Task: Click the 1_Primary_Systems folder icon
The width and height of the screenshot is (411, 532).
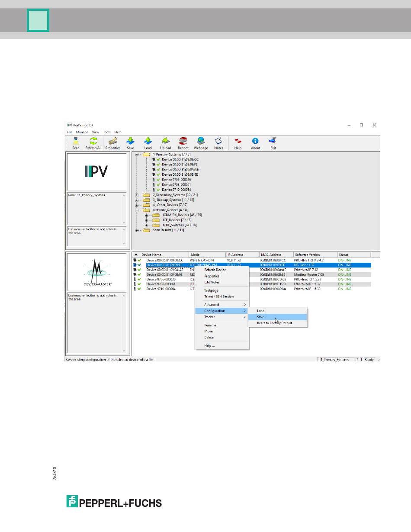Action: click(x=146, y=154)
